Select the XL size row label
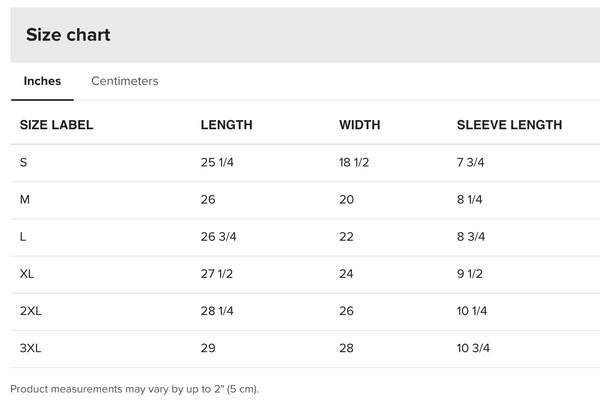 coord(28,273)
